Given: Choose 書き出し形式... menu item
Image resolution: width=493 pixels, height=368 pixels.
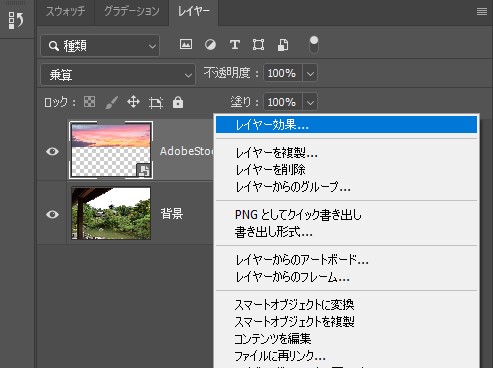Looking at the screenshot, I should coord(346,232).
